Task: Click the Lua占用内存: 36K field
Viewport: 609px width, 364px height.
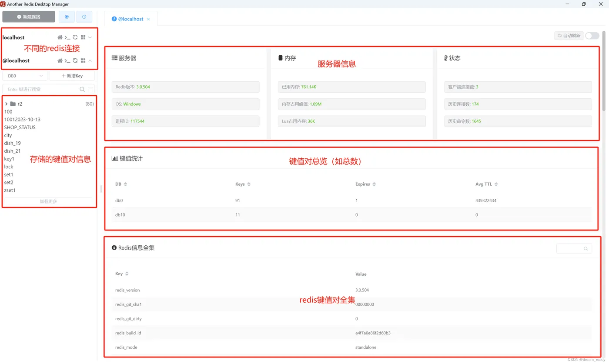Action: (351, 121)
